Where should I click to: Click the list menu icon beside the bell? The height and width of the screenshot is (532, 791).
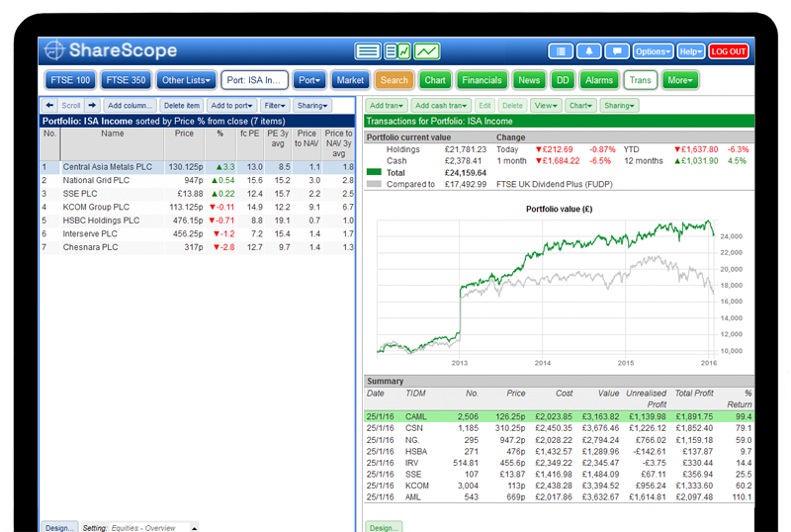[x=561, y=51]
